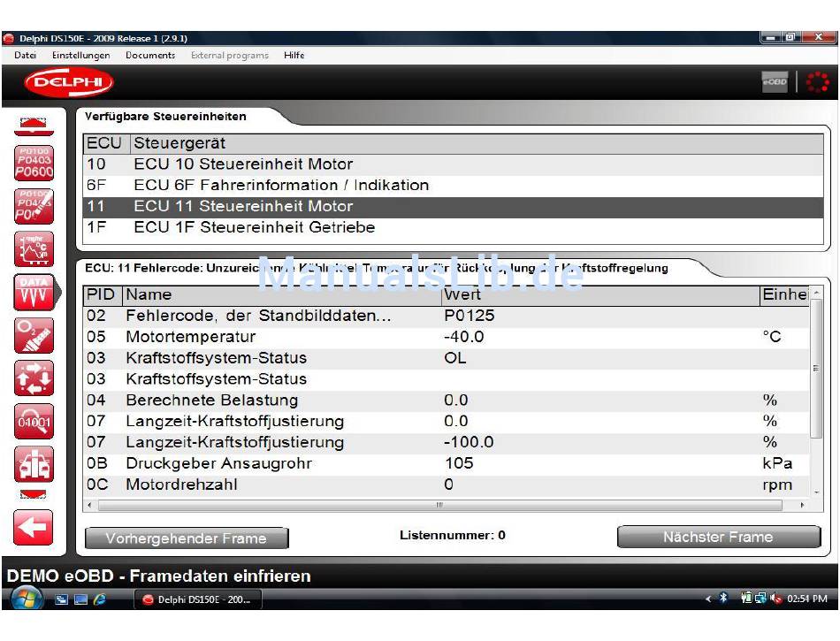840x641 pixels.
Task: Open Internet Explorer from quick launch
Action: point(100,599)
